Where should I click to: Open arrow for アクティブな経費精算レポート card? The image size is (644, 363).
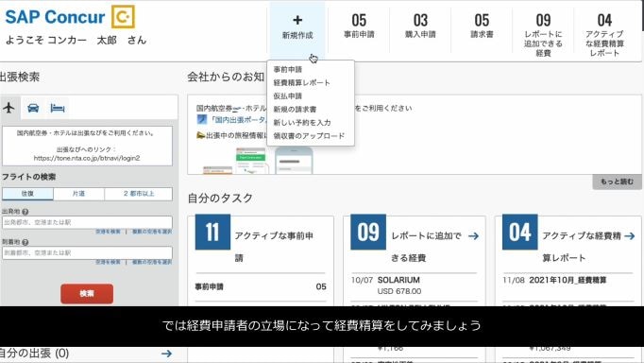coord(629,236)
